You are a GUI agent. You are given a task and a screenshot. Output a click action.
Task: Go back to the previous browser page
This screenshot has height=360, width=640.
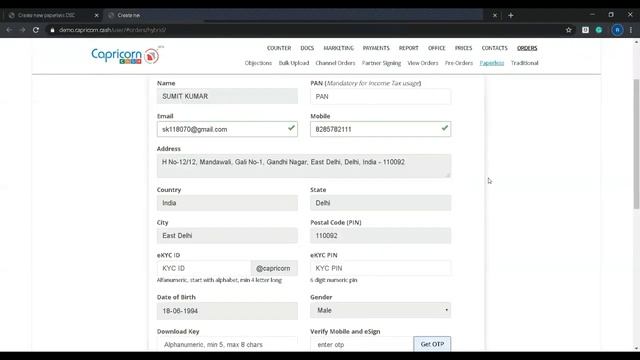(9, 30)
